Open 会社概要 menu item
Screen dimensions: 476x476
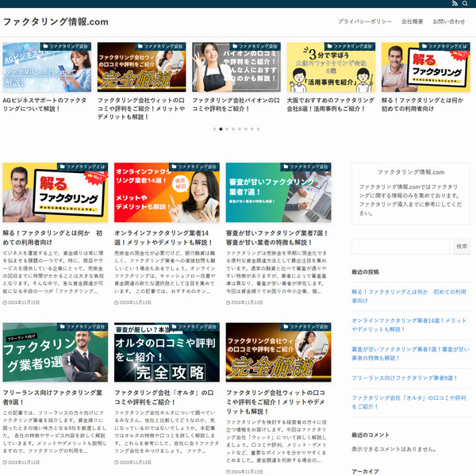[413, 21]
